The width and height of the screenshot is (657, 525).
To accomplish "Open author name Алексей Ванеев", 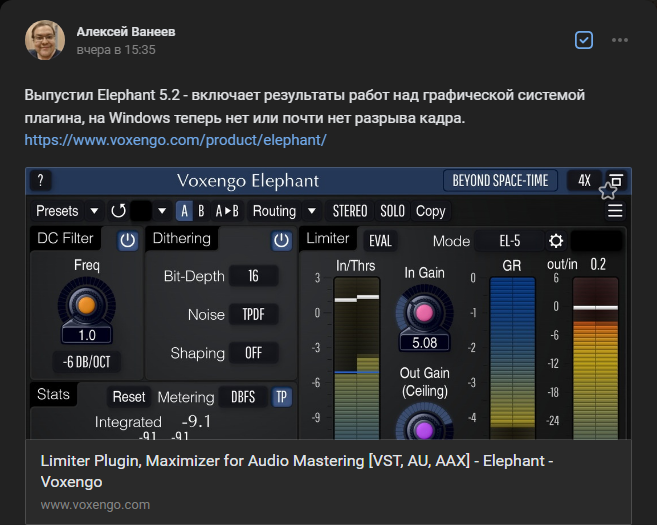I will (x=126, y=31).
